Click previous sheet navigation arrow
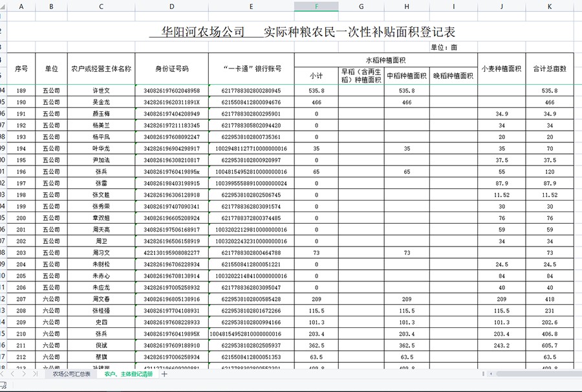This screenshot has height=392, width=582. pyautogui.click(x=12, y=374)
